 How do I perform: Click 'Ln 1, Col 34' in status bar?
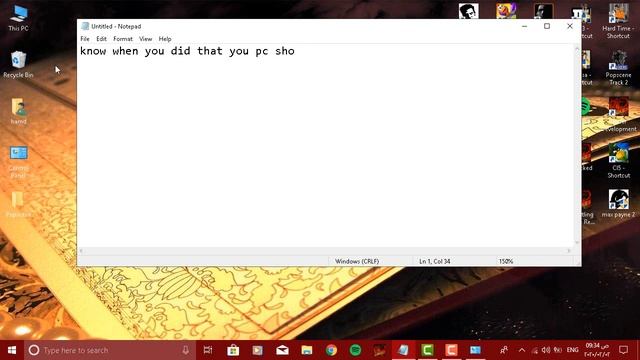pyautogui.click(x=434, y=261)
